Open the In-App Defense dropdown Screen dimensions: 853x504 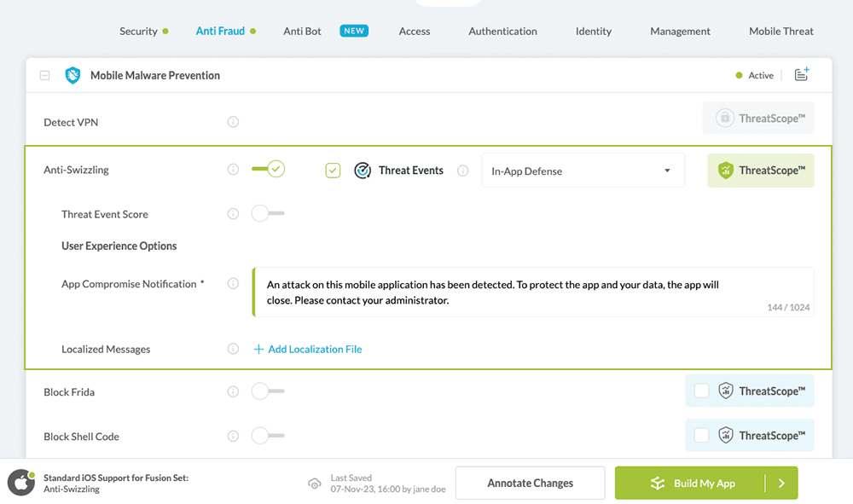click(x=583, y=171)
